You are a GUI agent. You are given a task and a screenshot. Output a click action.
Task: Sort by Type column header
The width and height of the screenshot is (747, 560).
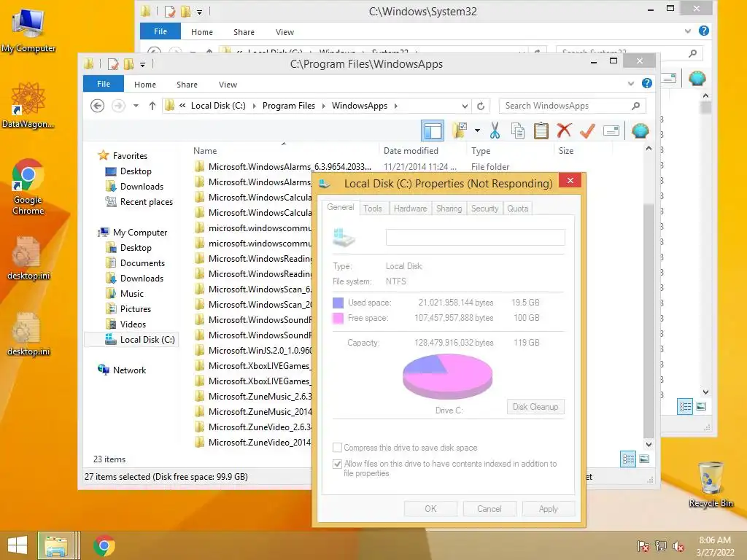pyautogui.click(x=481, y=151)
